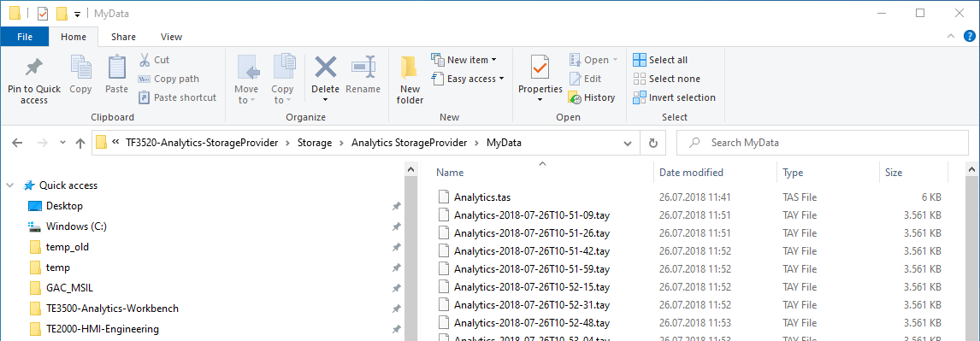The image size is (980, 341).
Task: Open the Move to dropdown
Action: click(246, 95)
